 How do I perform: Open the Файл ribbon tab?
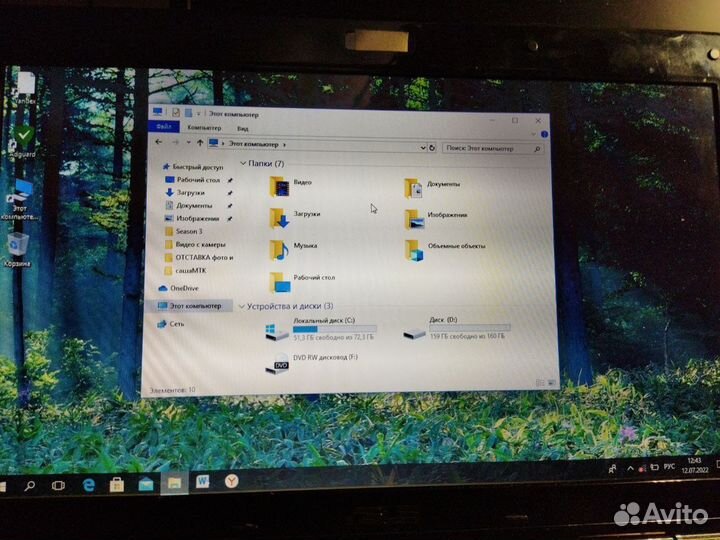point(164,126)
